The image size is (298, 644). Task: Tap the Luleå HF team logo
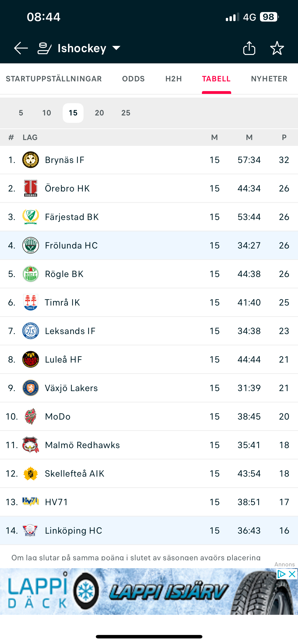pyautogui.click(x=31, y=359)
